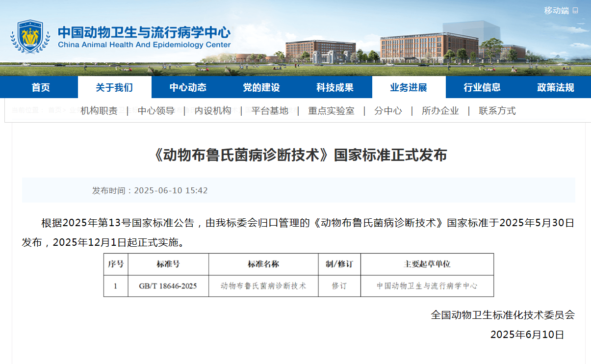Image resolution: width=591 pixels, height=364 pixels.
Task: Open the 业务进展 navigation tab
Action: (x=409, y=87)
